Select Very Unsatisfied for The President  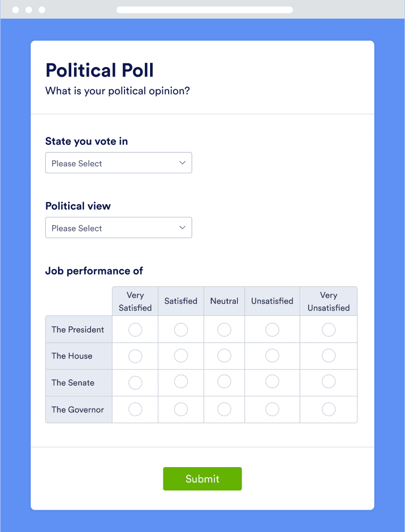(x=328, y=329)
